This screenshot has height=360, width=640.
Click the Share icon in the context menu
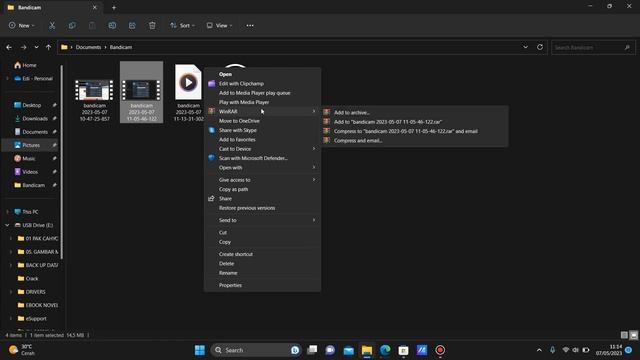211,198
